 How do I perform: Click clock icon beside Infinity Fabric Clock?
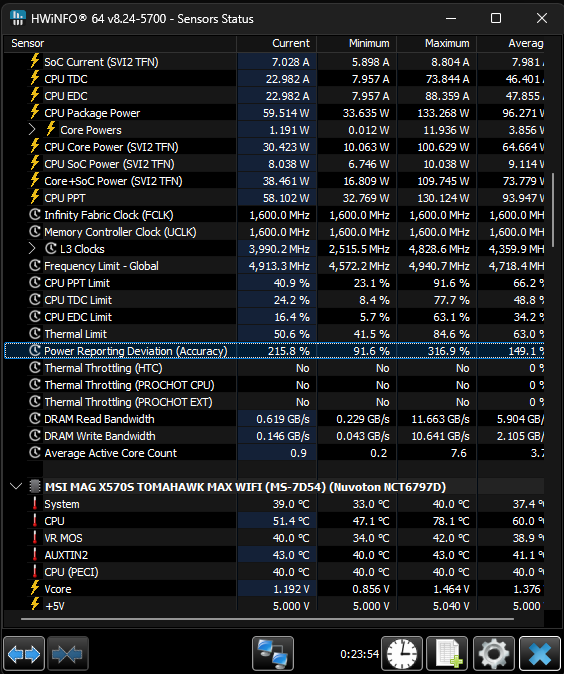pyautogui.click(x=35, y=214)
